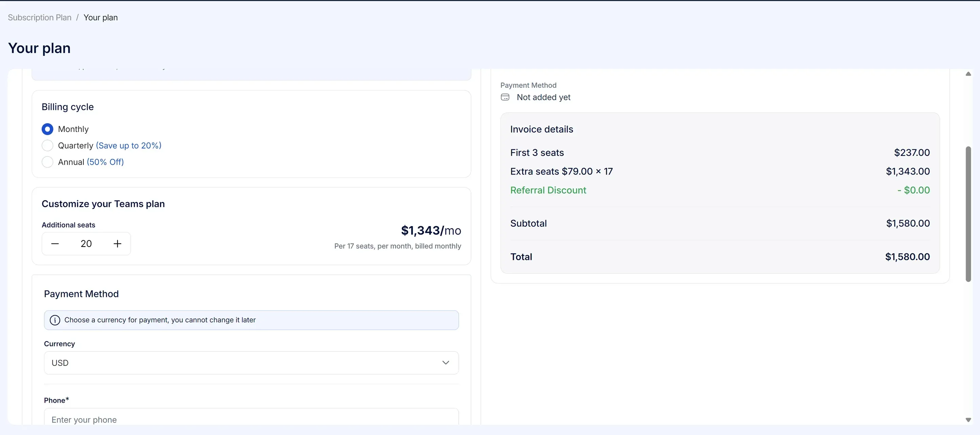Click Per 17 seats billed monthly text

(x=397, y=246)
